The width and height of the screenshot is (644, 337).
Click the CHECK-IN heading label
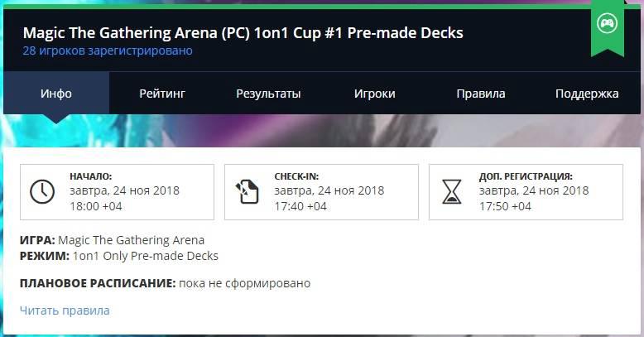point(296,176)
